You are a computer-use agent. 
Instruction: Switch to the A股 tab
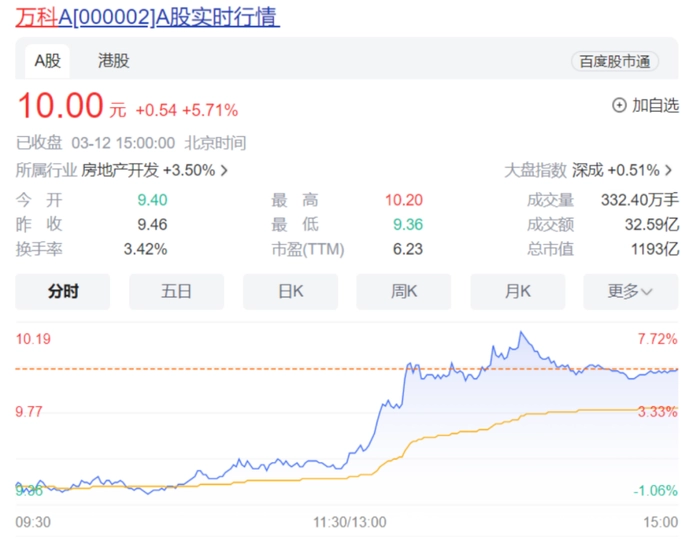(x=48, y=61)
